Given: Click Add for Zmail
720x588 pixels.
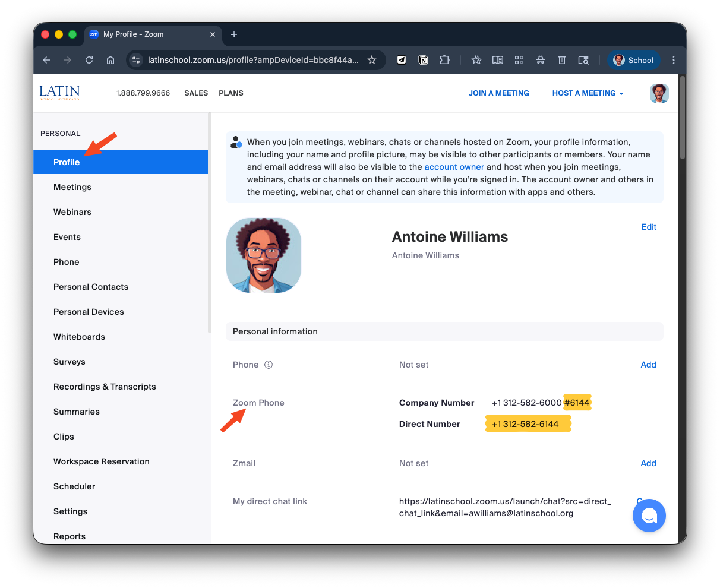Looking at the screenshot, I should 648,463.
